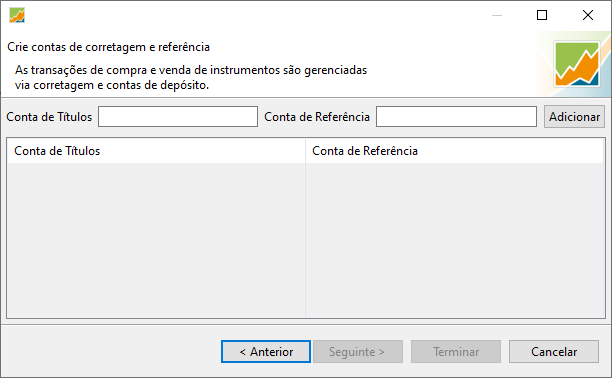
Task: Click the small app icon in title bar
Action: [x=17, y=15]
